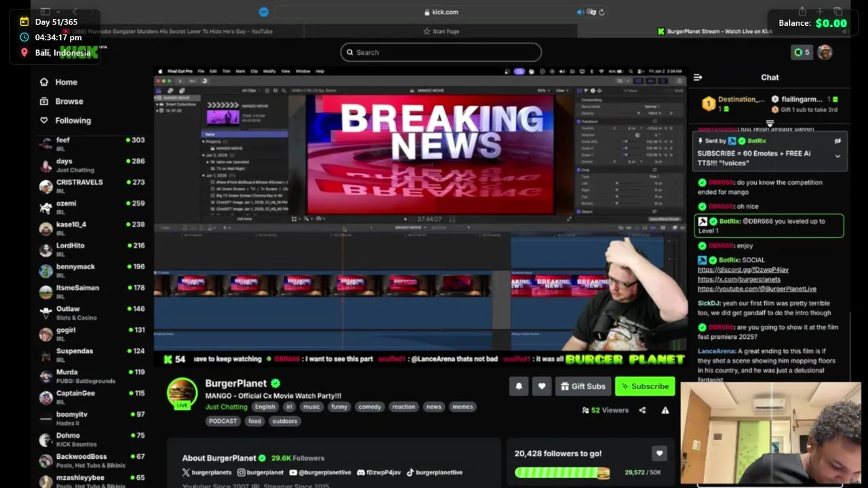The width and height of the screenshot is (868, 488).
Task: Open Browse in the Kick sidebar
Action: pos(61,101)
